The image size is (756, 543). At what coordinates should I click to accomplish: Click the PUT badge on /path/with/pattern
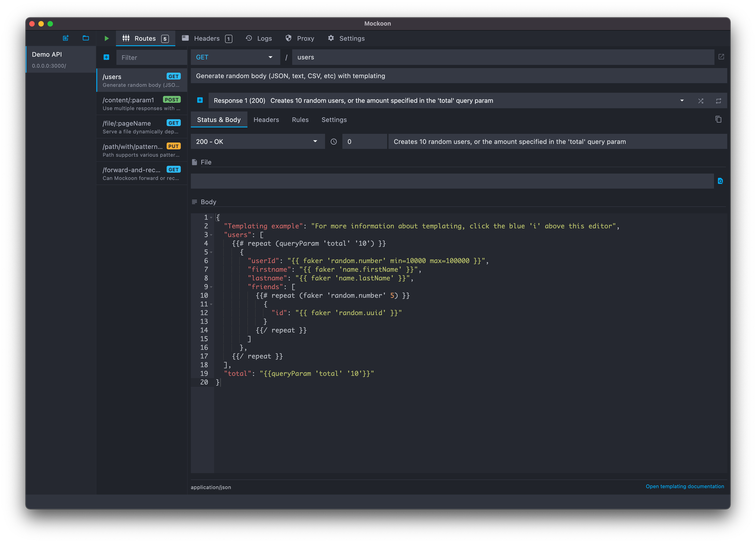(x=174, y=146)
